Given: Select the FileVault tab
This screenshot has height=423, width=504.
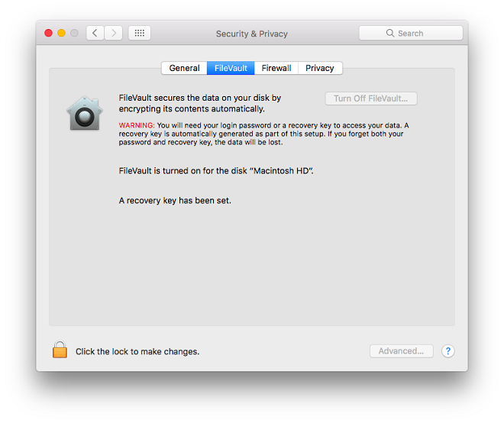Looking at the screenshot, I should coord(231,68).
